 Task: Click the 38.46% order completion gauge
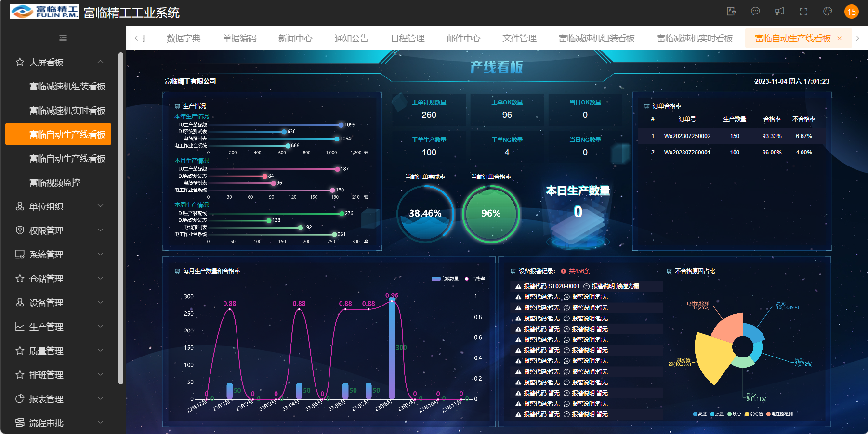pyautogui.click(x=425, y=214)
